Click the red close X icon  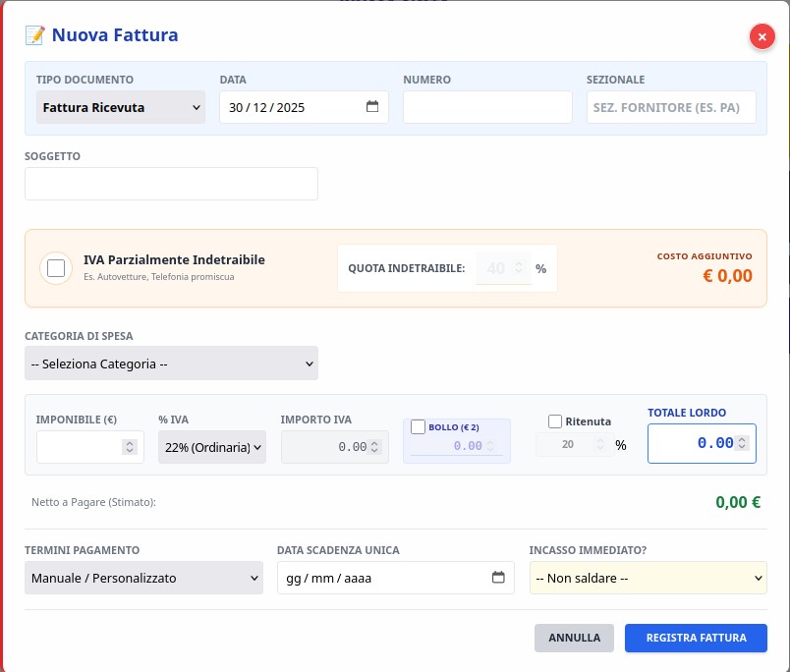tap(762, 36)
